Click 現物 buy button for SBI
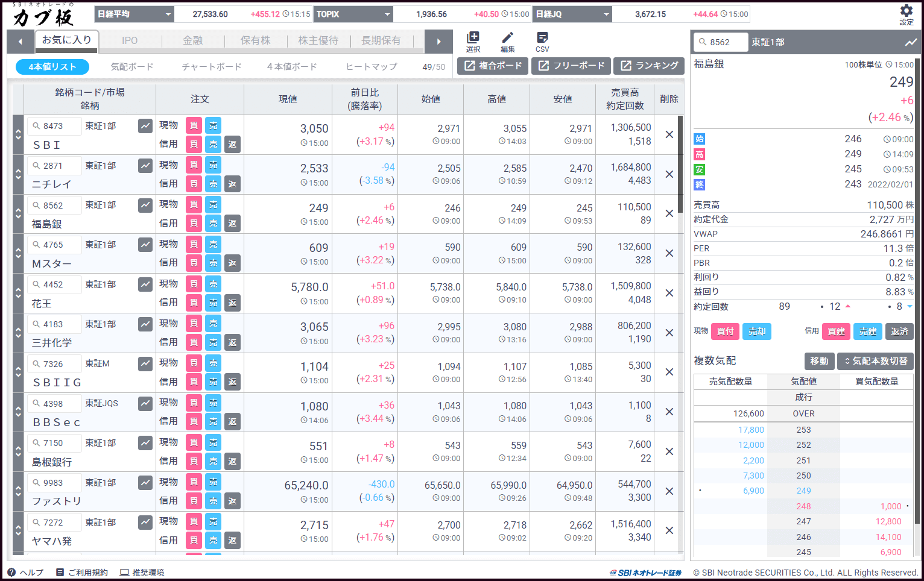This screenshot has width=924, height=581. (x=194, y=125)
